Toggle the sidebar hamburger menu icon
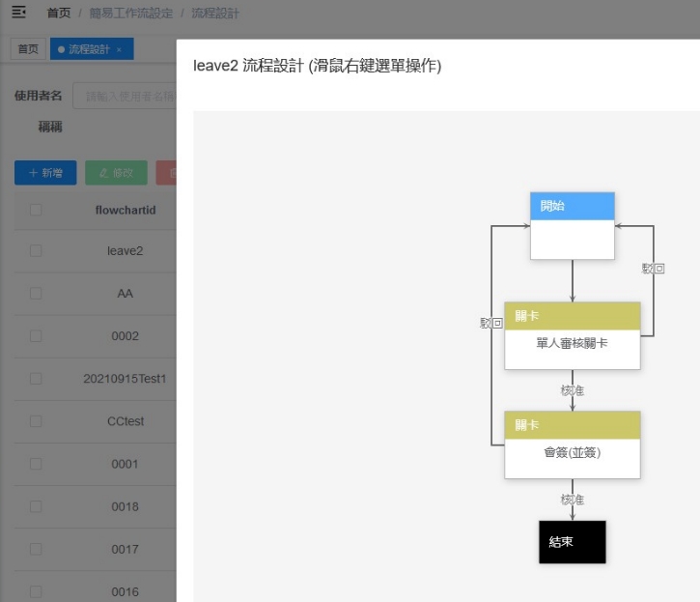The height and width of the screenshot is (602, 700). click(18, 14)
